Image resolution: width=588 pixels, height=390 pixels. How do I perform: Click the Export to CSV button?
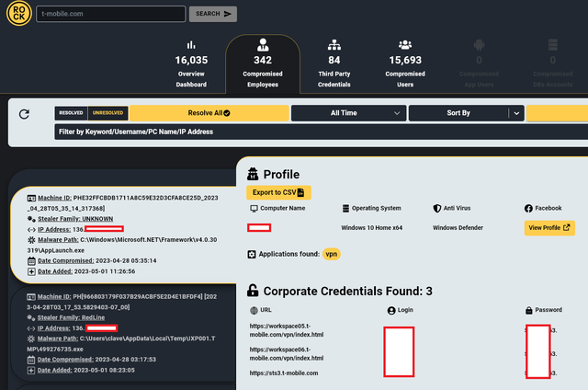tap(278, 192)
